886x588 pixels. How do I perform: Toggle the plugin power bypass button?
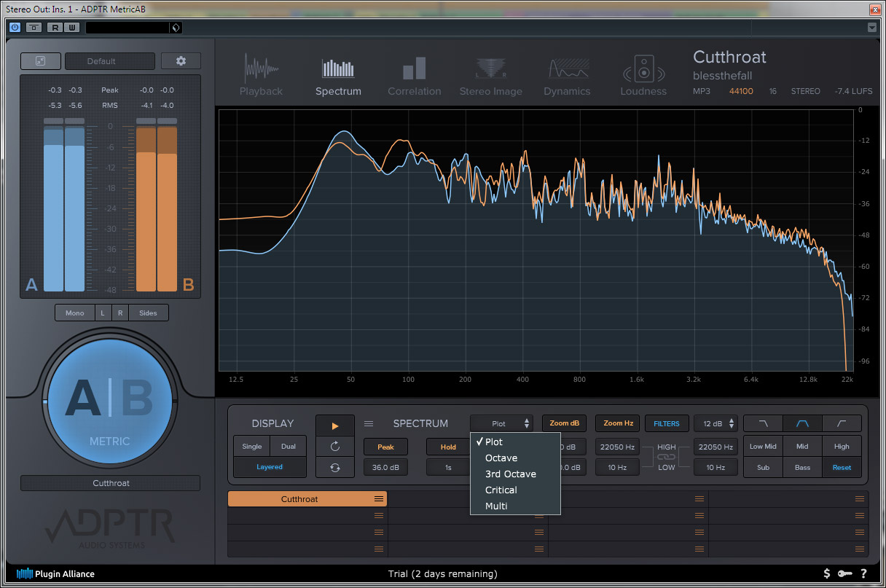coord(15,28)
